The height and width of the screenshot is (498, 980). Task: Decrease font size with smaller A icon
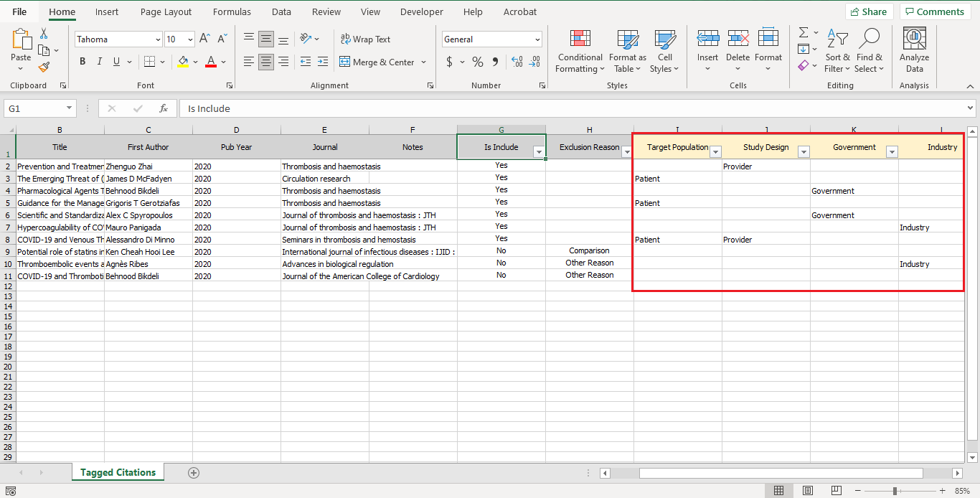(x=222, y=39)
